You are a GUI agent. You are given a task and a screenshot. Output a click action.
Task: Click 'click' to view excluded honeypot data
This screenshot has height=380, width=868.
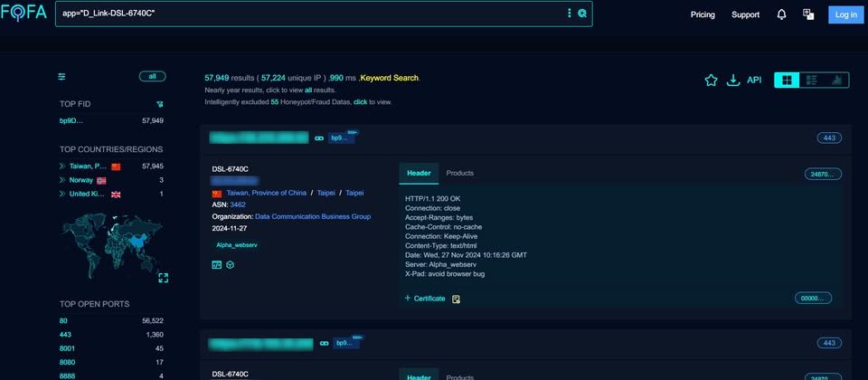[x=361, y=102]
